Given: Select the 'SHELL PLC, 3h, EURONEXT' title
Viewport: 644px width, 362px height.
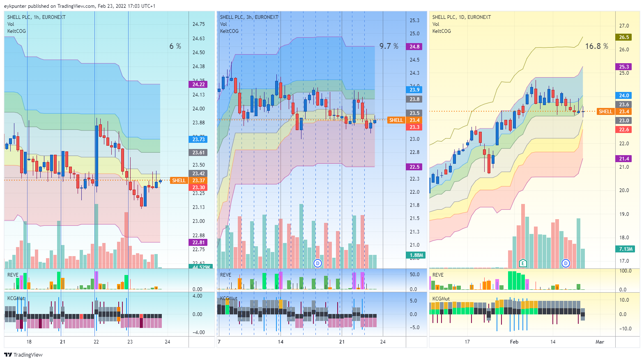Looking at the screenshot, I should (x=249, y=17).
